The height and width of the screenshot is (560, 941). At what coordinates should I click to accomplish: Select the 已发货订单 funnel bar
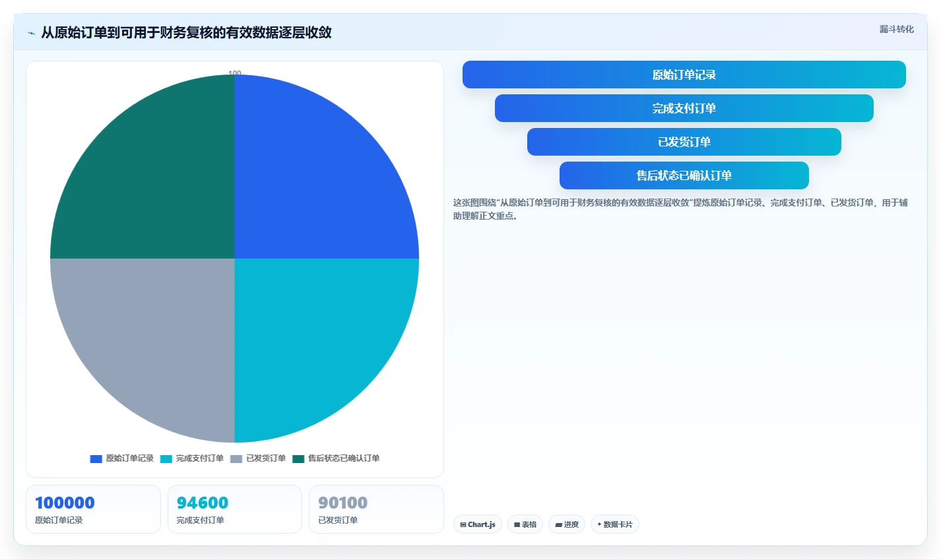coord(684,142)
